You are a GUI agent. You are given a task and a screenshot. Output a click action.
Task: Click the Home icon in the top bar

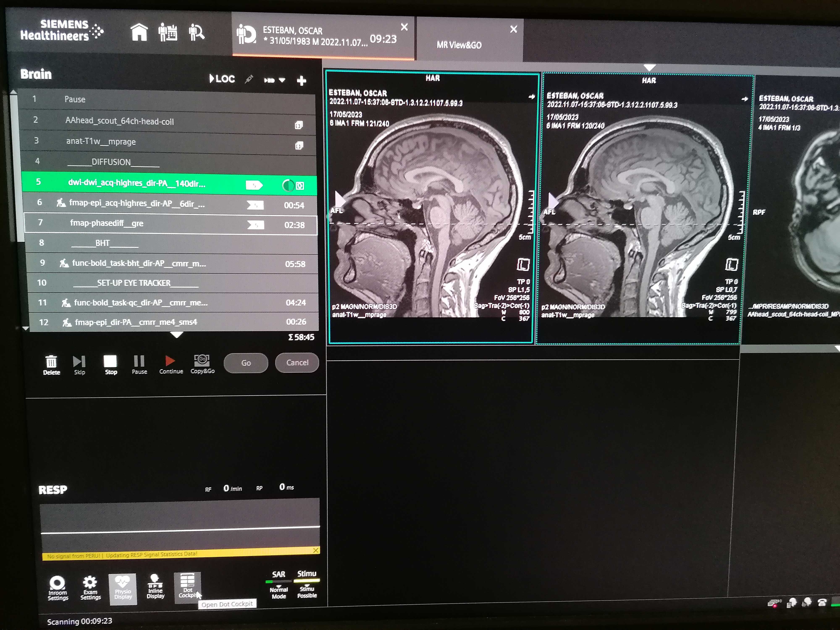tap(139, 33)
